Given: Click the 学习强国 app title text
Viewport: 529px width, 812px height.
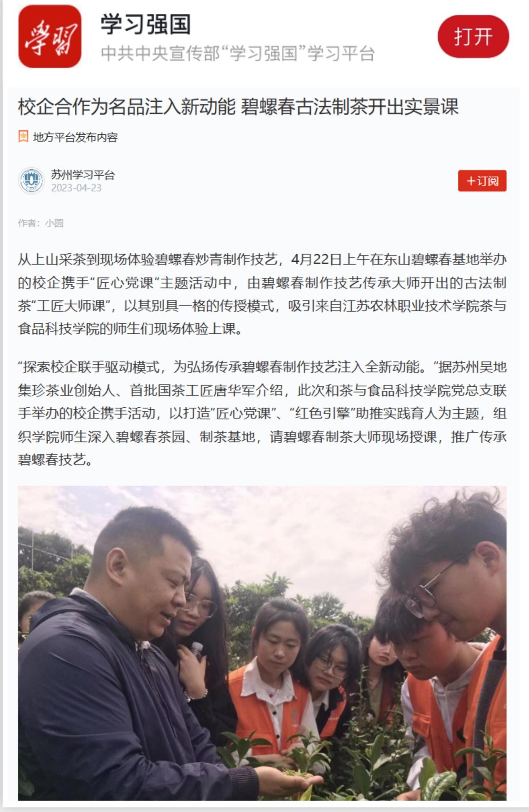Looking at the screenshot, I should pyautogui.click(x=145, y=24).
